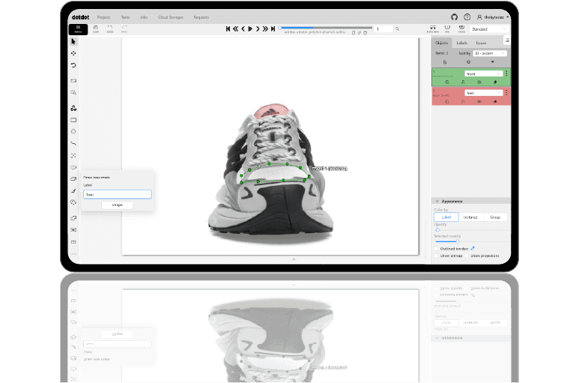Image resolution: width=588 pixels, height=383 pixels.
Task: Select the move image tool
Action: [73, 53]
